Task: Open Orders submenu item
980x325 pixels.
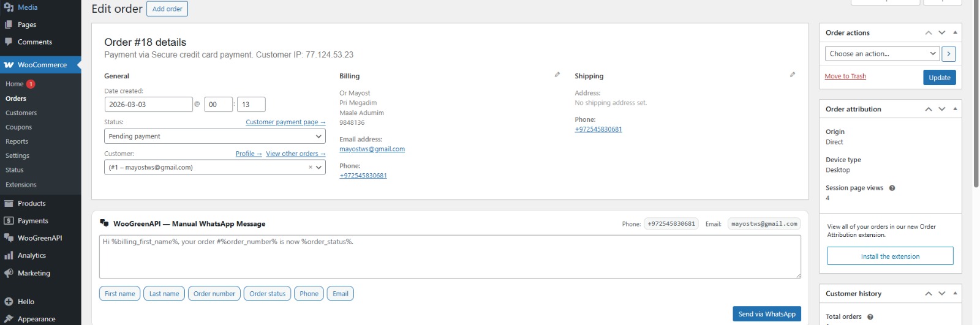Action: (x=16, y=99)
